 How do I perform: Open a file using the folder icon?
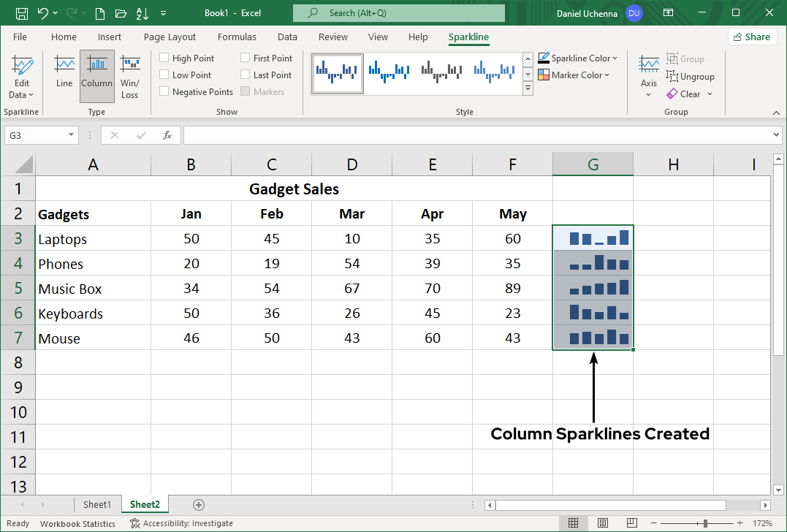[x=121, y=12]
